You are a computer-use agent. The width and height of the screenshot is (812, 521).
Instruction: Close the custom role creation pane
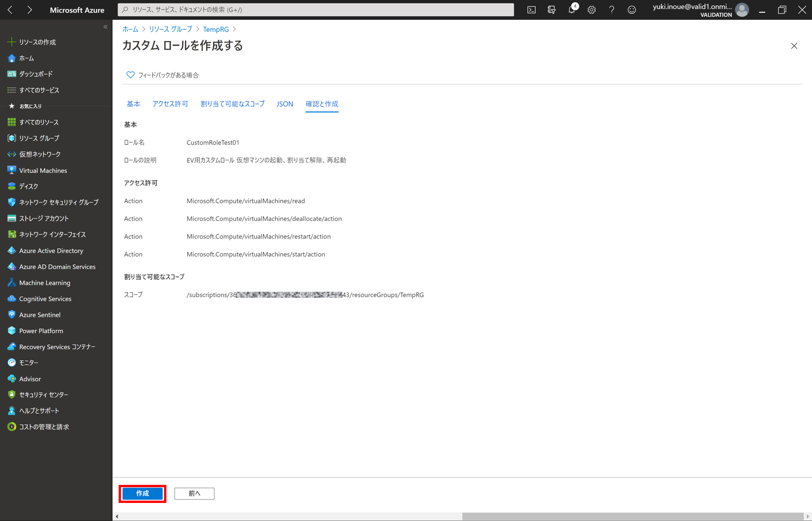point(794,46)
